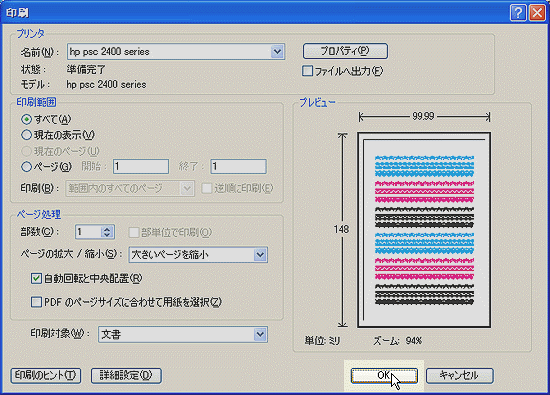Toggle 逆順に印刷(E) checkbox
The height and width of the screenshot is (395, 550).
(207, 188)
